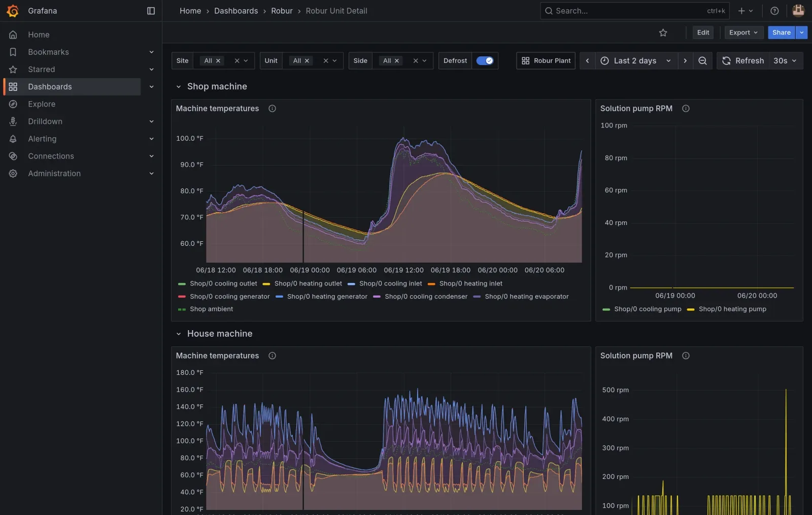Viewport: 812px width, 515px height.
Task: Show info for Shop Solution pump RPM panel
Action: [686, 108]
